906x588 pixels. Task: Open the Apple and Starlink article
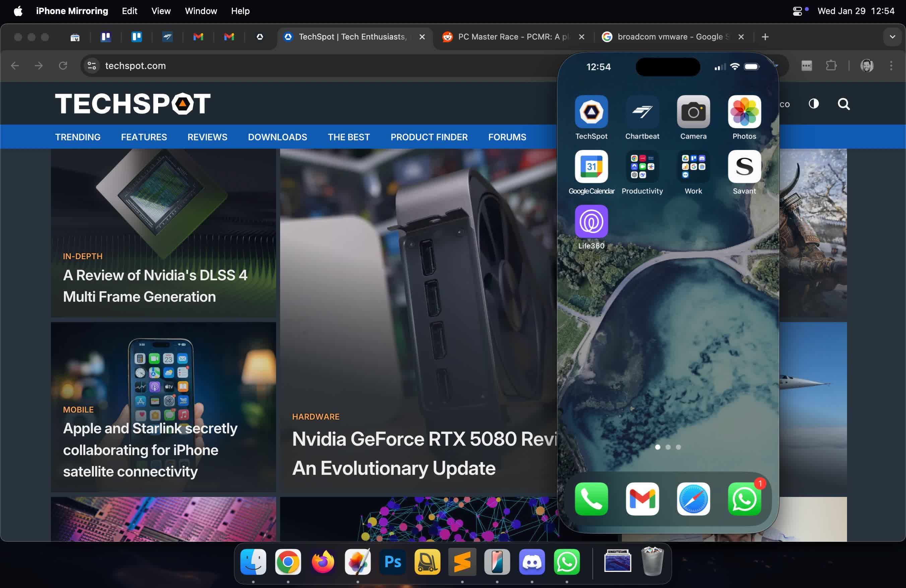(x=150, y=450)
